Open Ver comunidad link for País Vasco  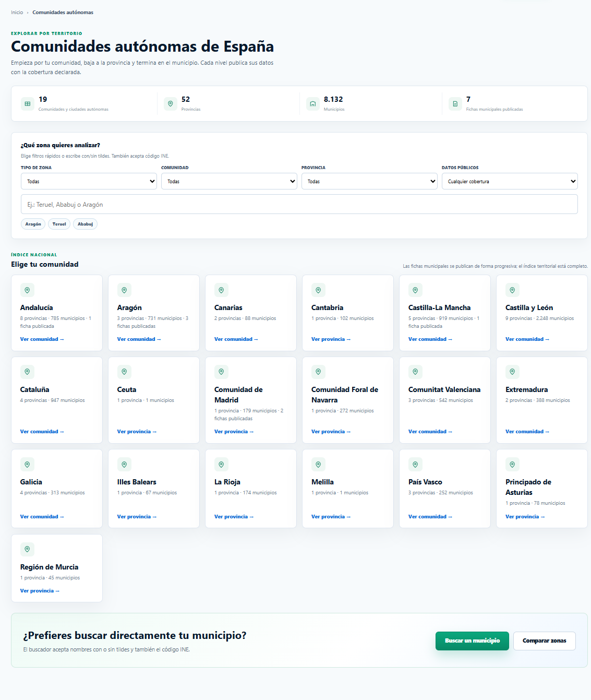click(430, 517)
